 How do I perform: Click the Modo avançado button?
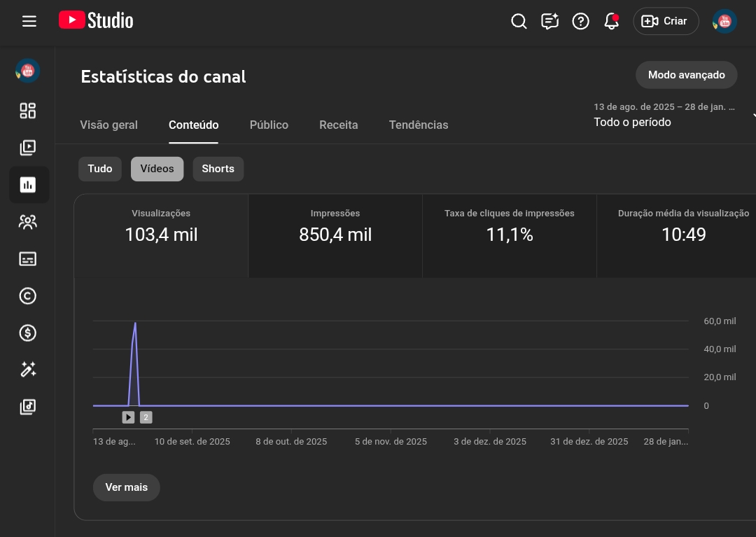(686, 75)
